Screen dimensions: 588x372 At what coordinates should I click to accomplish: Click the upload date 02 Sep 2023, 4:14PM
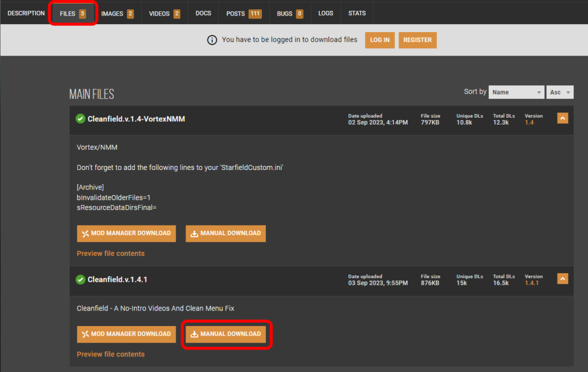coord(378,123)
